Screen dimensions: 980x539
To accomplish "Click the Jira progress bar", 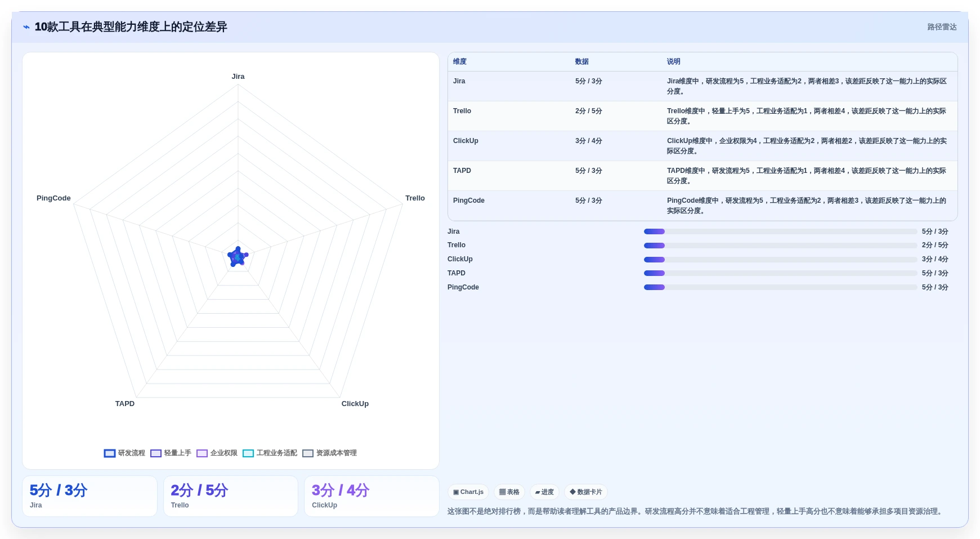I will pos(780,231).
